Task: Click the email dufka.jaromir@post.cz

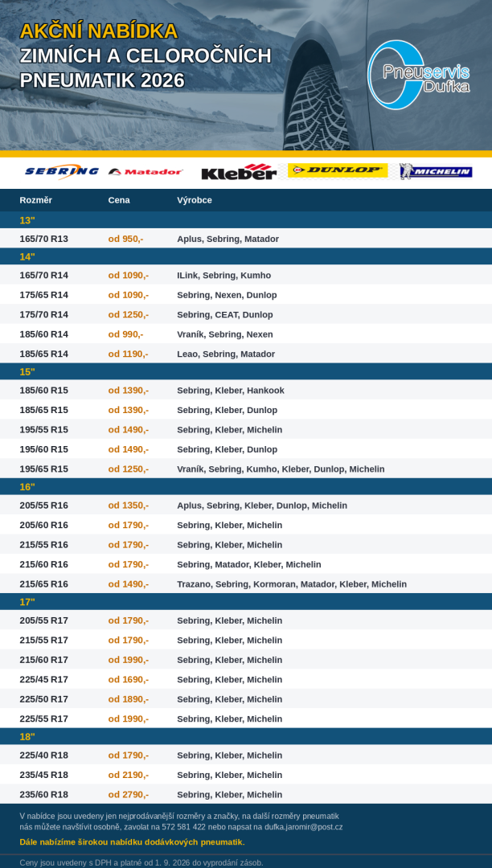Action: [x=303, y=828]
